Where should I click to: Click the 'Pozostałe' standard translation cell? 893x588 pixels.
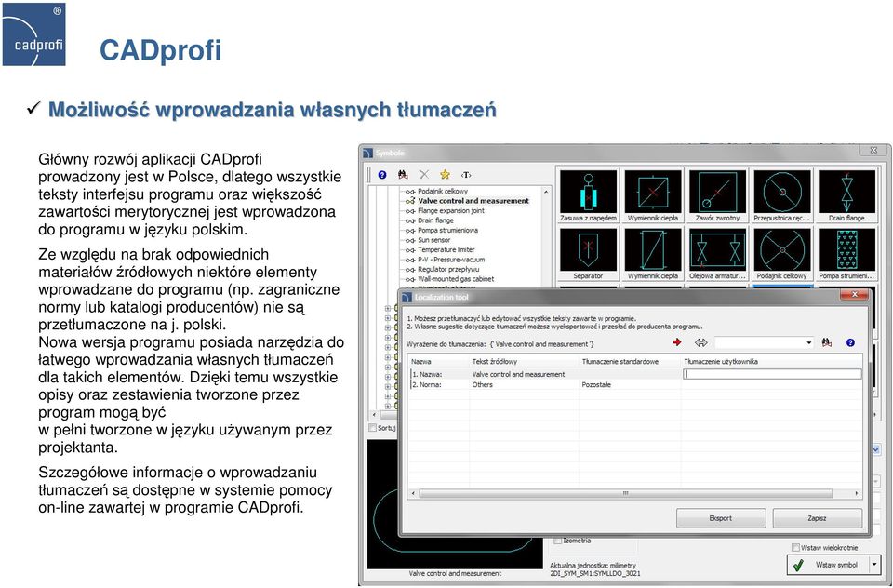(x=596, y=384)
